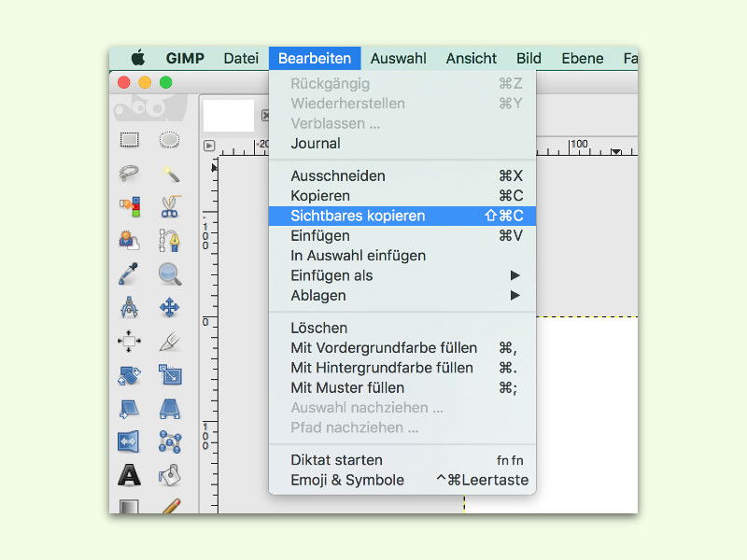747x560 pixels.
Task: Select the Scale tool
Action: pyautogui.click(x=170, y=375)
